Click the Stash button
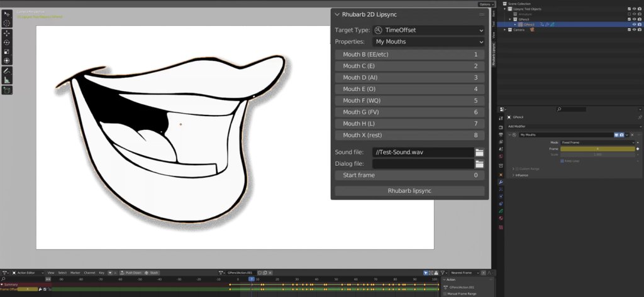The image size is (644, 297). (151, 273)
